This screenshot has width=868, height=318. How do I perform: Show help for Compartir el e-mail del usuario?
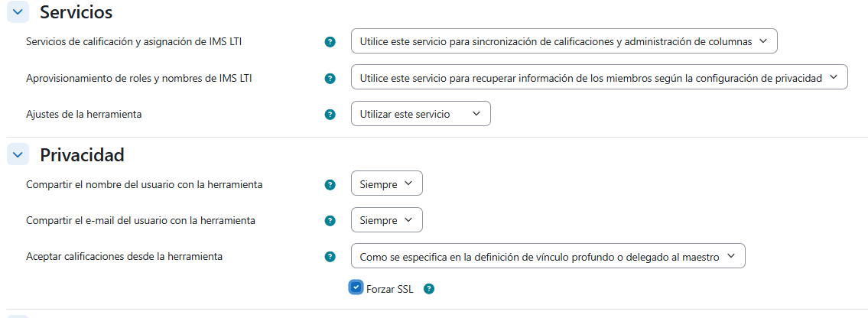(x=330, y=220)
